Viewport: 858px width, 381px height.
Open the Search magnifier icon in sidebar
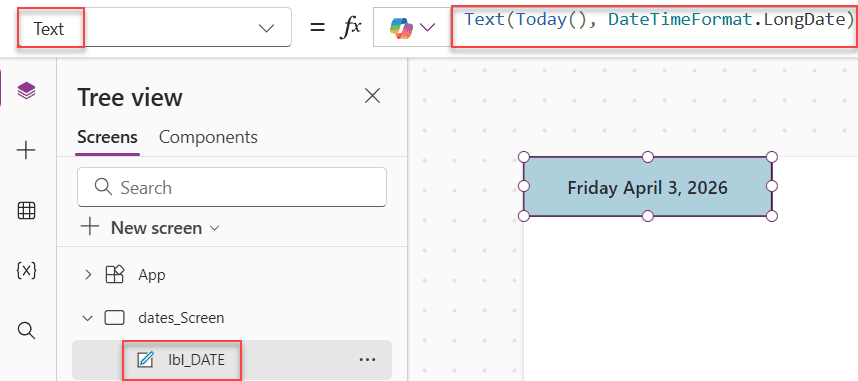coord(26,330)
